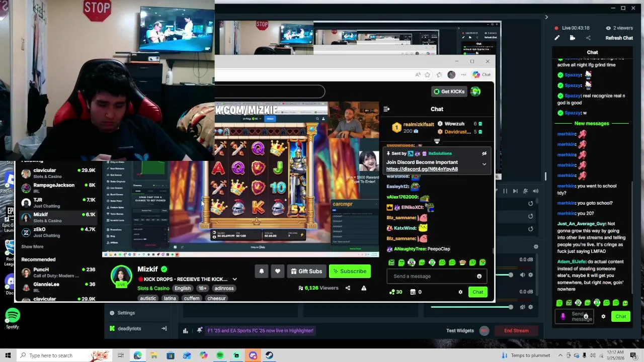Click deadlyriots logout arrow icon
644x362 pixels.
pyautogui.click(x=164, y=328)
